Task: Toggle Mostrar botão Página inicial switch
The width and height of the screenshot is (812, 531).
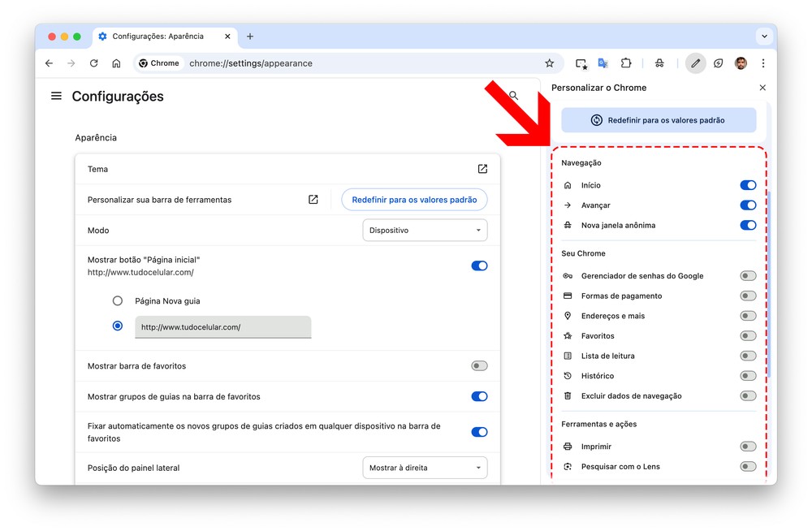Action: click(x=480, y=265)
